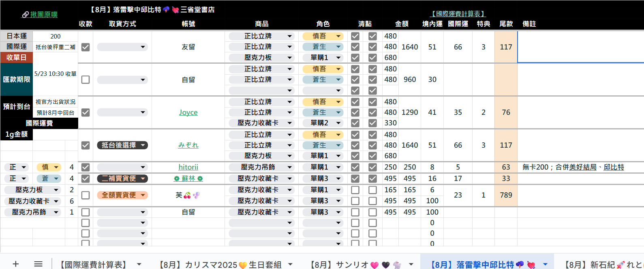Open the 揪團原噗 link
Viewport: 644px width, 269px height.
click(x=44, y=15)
